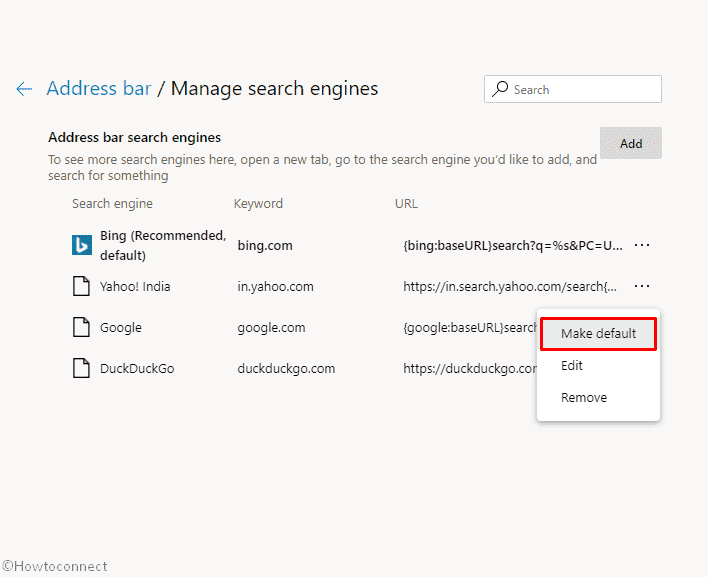
Task: Click the URL column header
Action: click(x=406, y=204)
